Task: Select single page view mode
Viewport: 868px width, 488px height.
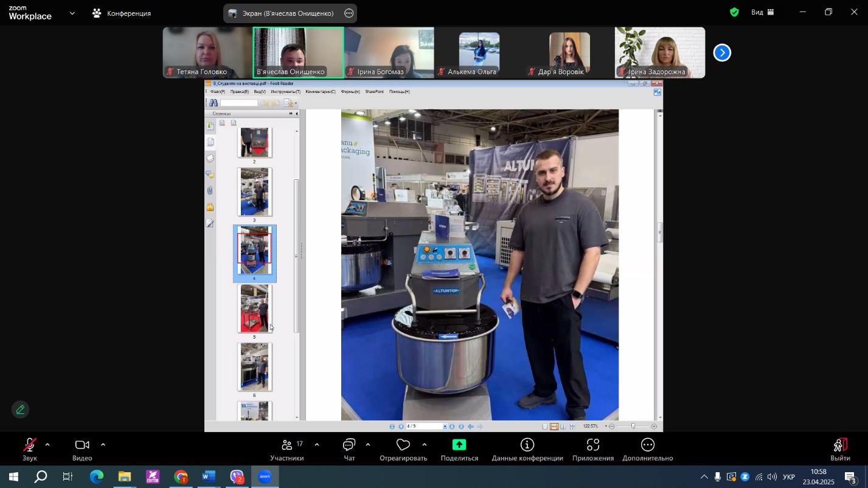Action: pyautogui.click(x=545, y=427)
